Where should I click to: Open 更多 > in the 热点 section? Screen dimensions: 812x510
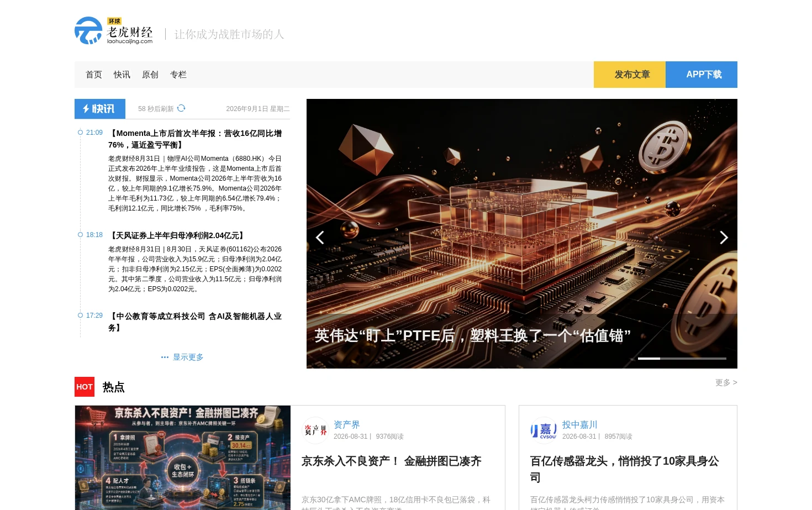(726, 382)
